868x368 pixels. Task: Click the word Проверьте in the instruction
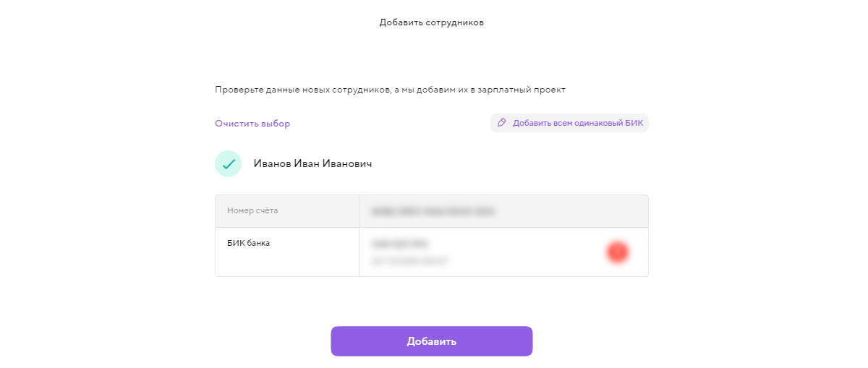237,90
